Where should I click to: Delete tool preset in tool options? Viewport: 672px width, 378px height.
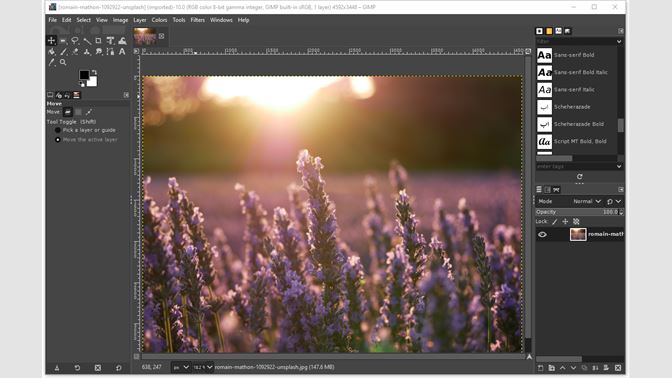tap(98, 368)
